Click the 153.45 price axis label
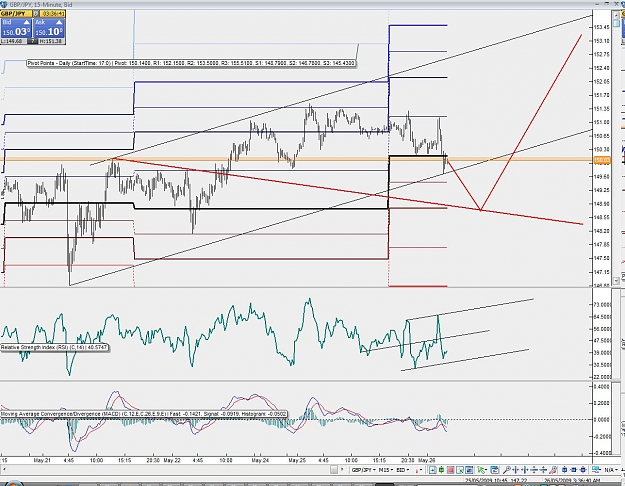The height and width of the screenshot is (486, 625). (x=602, y=27)
